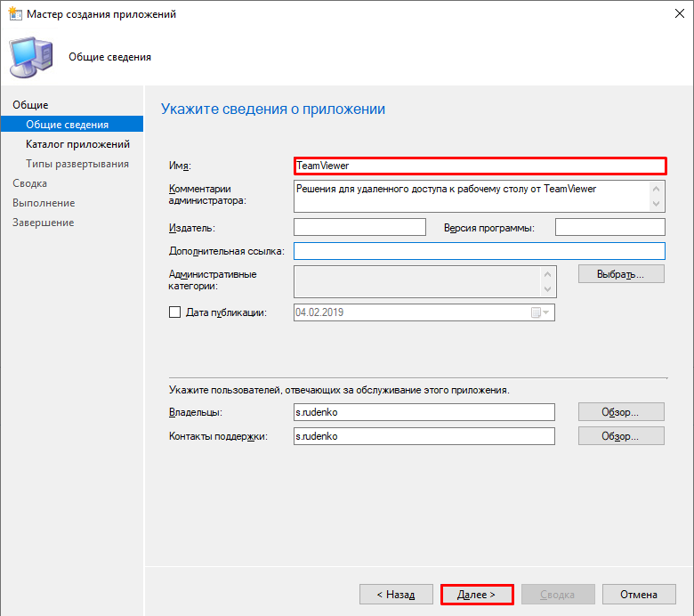Open Каталог приложений step
This screenshot has width=694, height=616.
pyautogui.click(x=77, y=144)
